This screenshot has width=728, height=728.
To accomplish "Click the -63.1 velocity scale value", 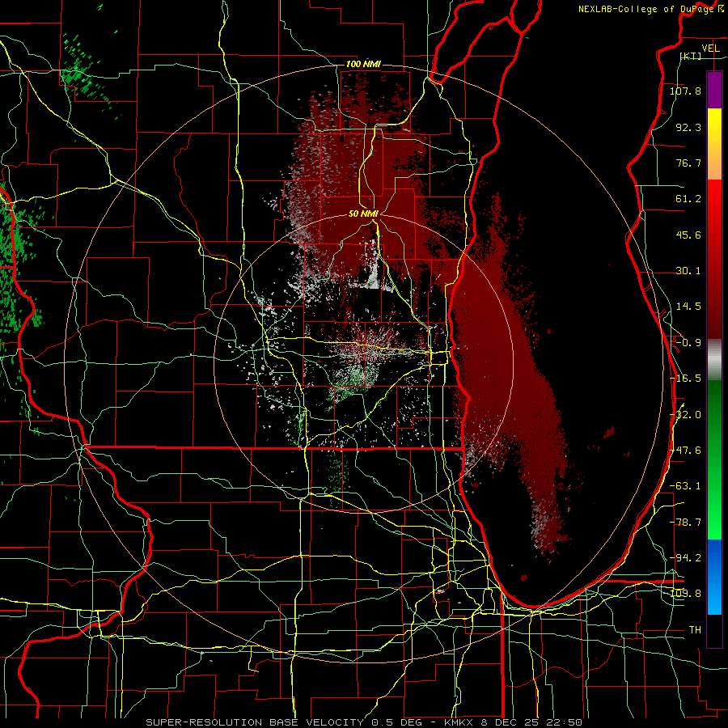I will pyautogui.click(x=685, y=486).
